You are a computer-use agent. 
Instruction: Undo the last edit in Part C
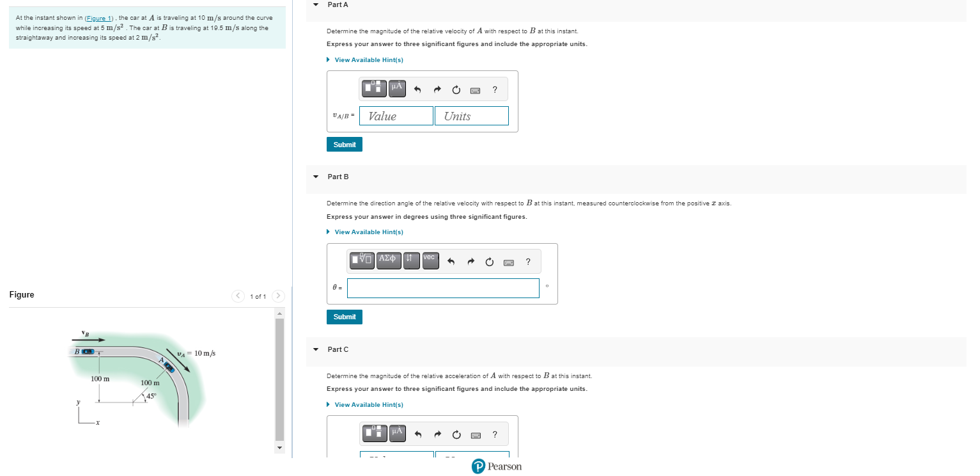(x=417, y=435)
